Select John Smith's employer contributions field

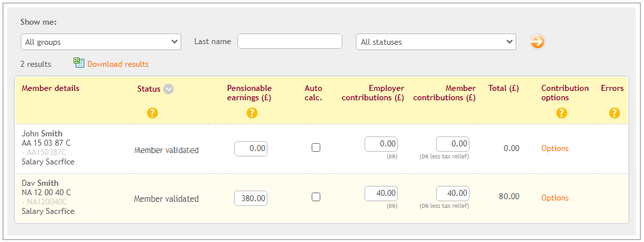(x=381, y=144)
